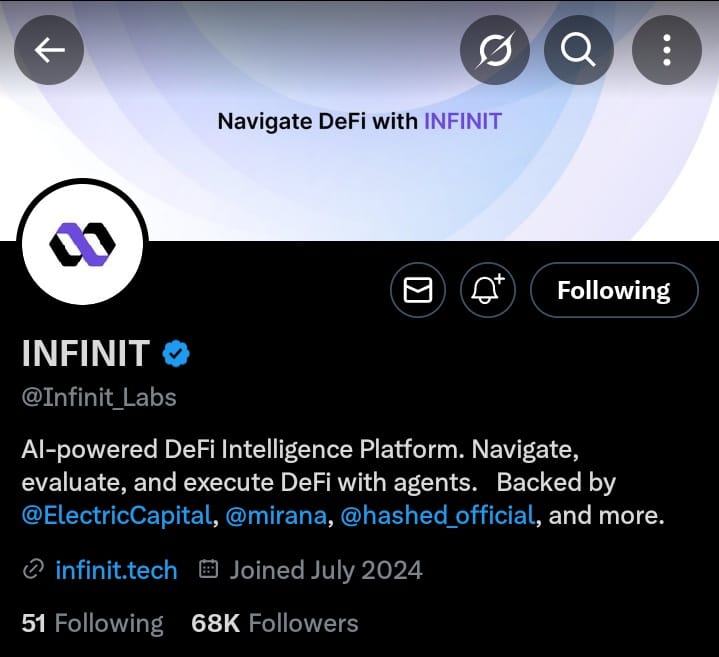Tap the link chain icon beside infinit.tech
719x657 pixels.
point(33,569)
